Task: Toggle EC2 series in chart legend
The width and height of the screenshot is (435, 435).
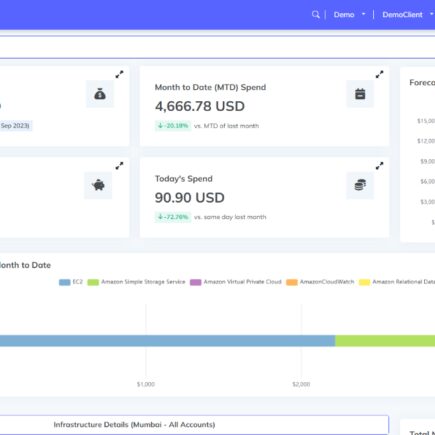Action: click(x=71, y=282)
